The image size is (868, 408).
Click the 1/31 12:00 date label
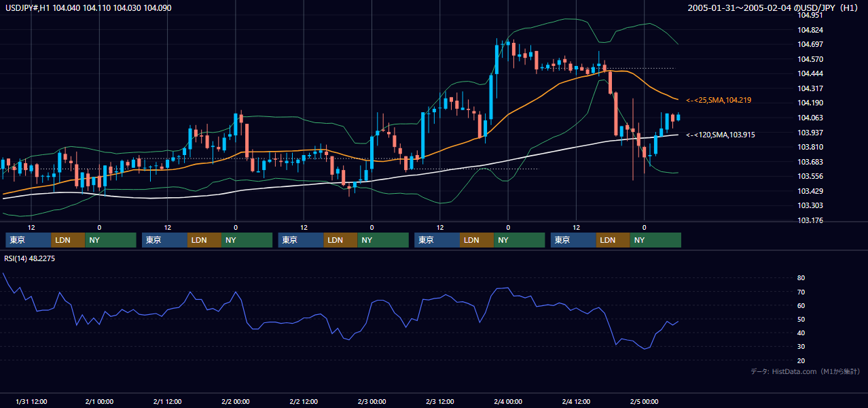pos(31,402)
